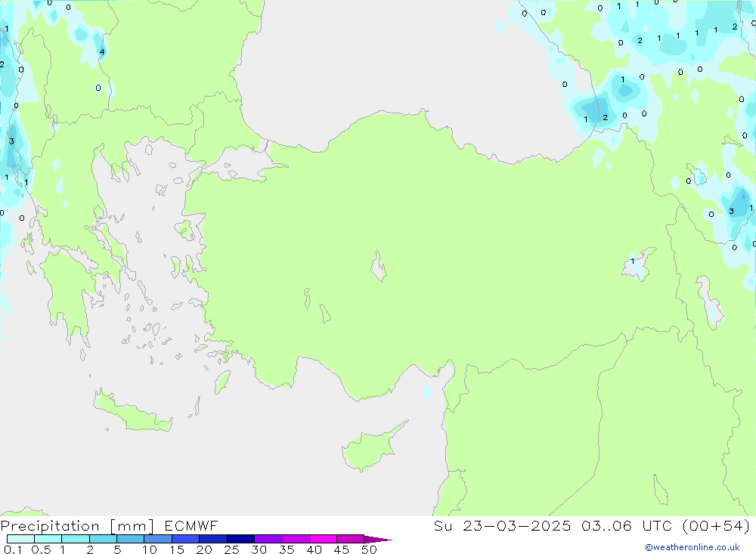
Task: Open the weatheronline.co.uk copyright link
Action: tap(692, 547)
